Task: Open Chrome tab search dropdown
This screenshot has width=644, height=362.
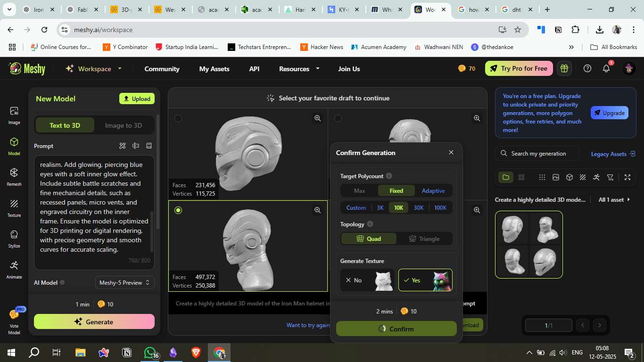Action: point(10,9)
